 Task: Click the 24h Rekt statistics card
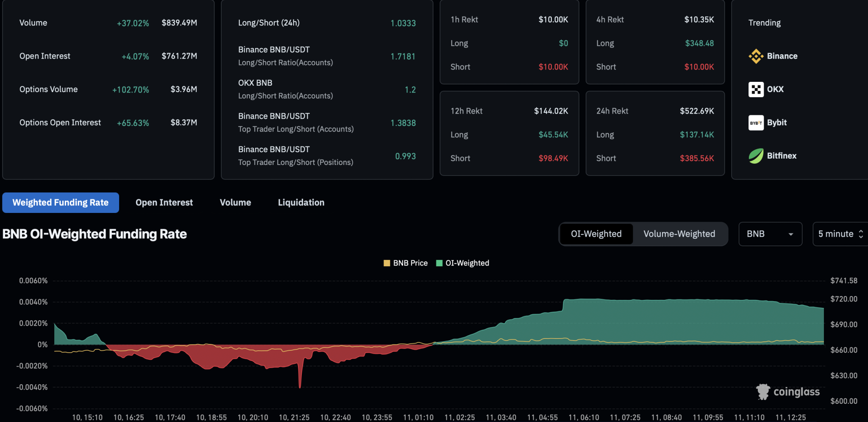pyautogui.click(x=655, y=133)
